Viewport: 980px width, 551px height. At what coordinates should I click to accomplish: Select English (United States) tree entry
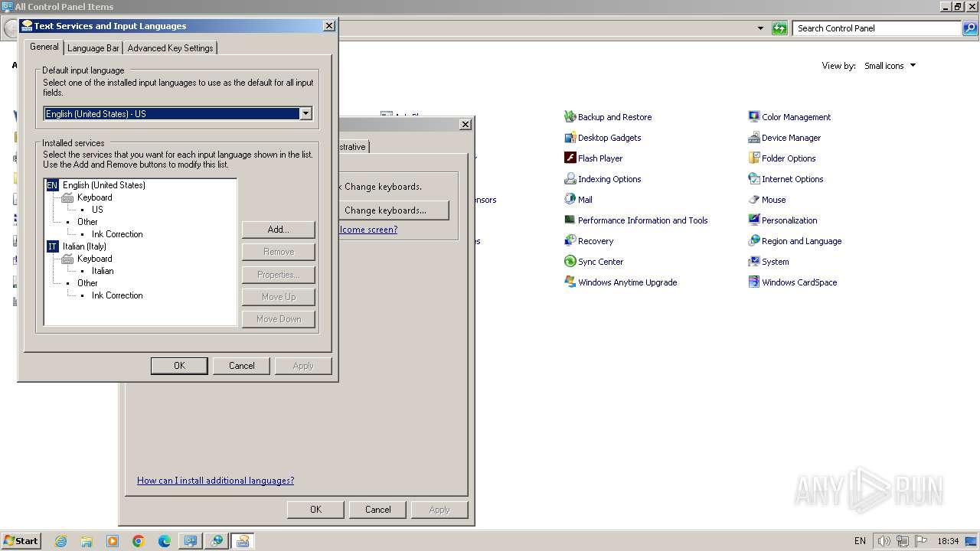point(103,185)
